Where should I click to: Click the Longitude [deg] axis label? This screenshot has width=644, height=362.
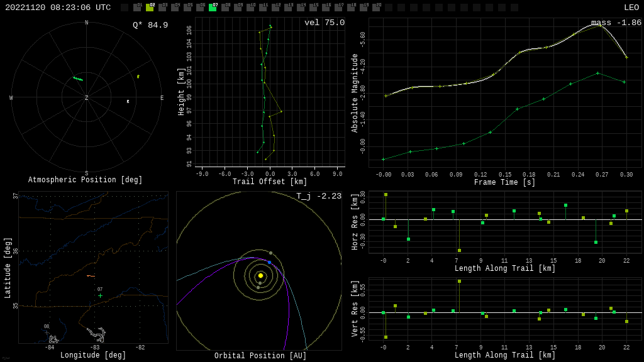tap(93, 355)
